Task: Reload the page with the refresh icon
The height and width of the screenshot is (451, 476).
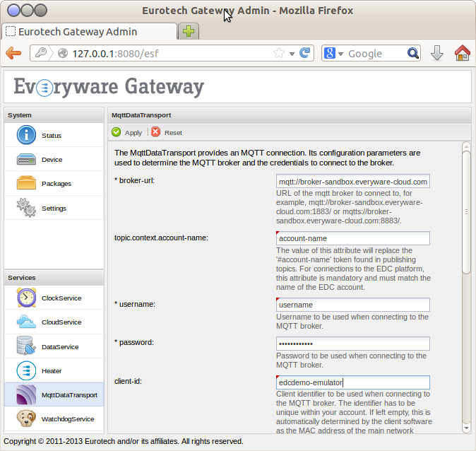Action: (305, 53)
